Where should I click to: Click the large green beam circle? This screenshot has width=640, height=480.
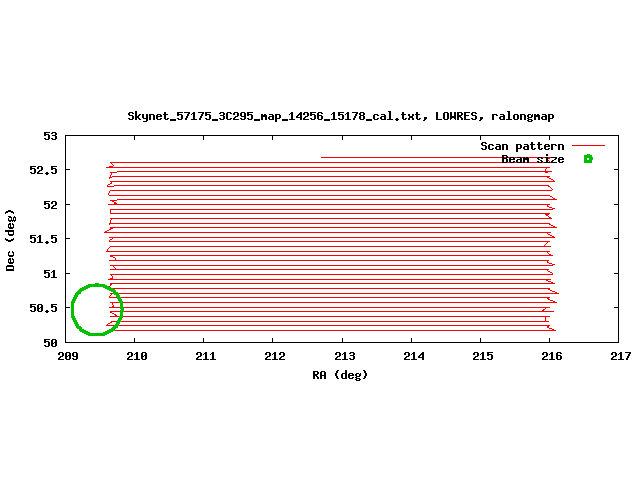[x=97, y=309]
